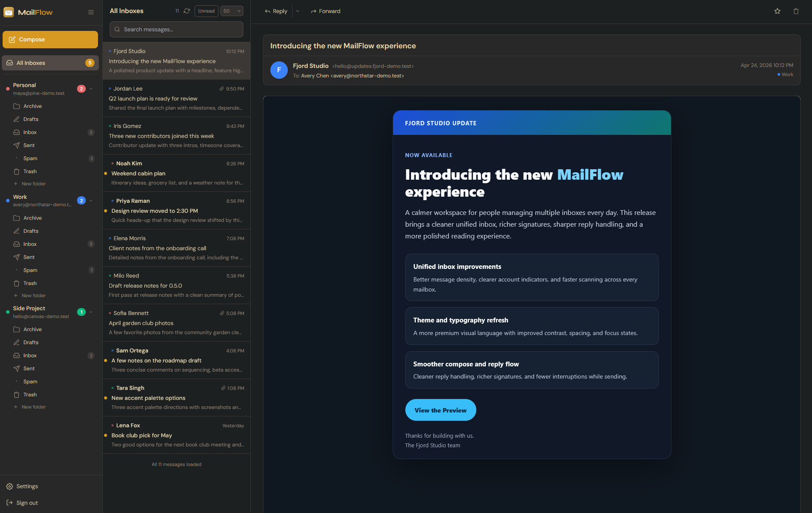This screenshot has width=812, height=513.
Task: Open Settings via the gear icon
Action: click(10, 486)
